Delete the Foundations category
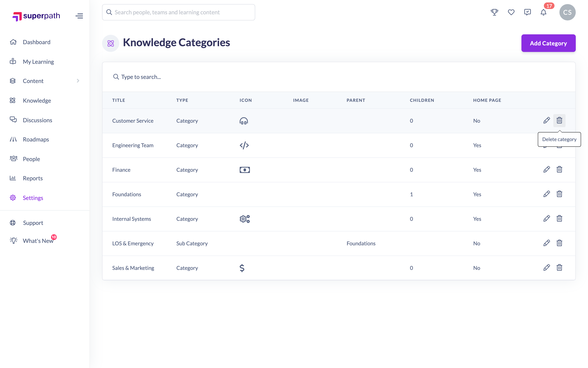 point(559,194)
